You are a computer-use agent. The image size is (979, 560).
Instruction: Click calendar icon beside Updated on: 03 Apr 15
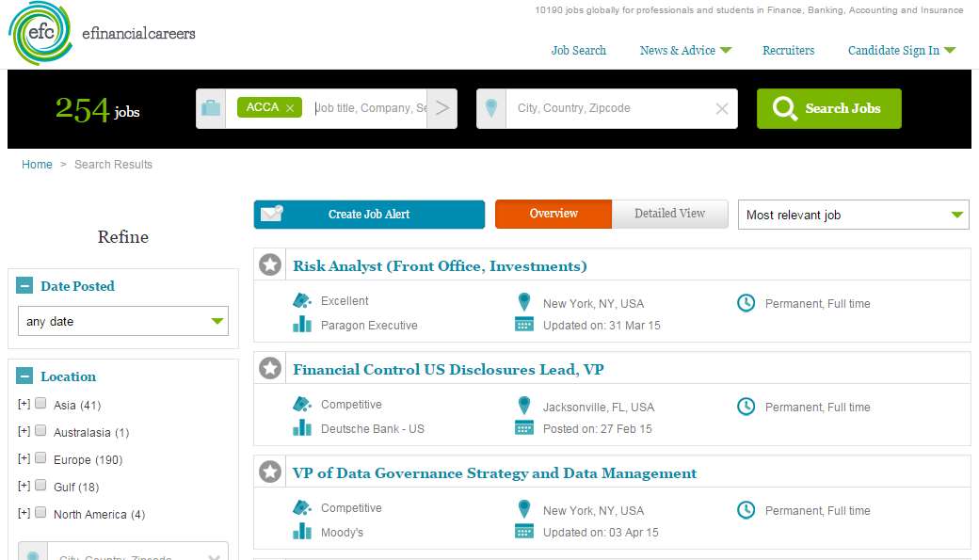click(523, 532)
